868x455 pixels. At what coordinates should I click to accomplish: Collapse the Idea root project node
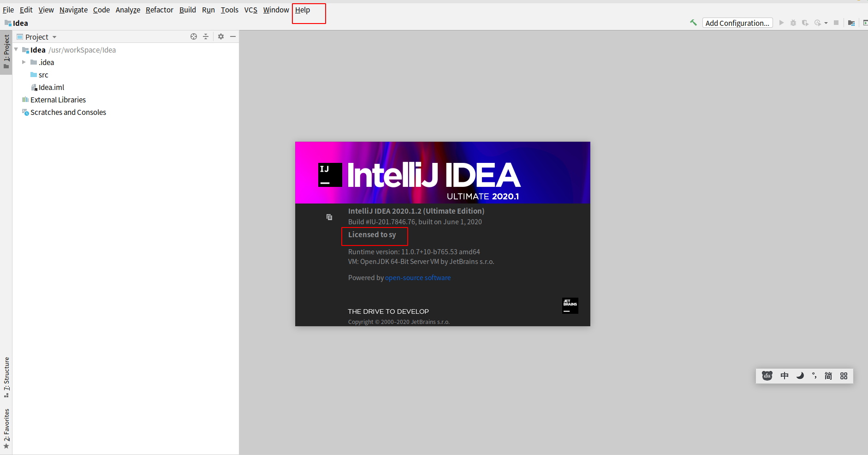coord(16,49)
